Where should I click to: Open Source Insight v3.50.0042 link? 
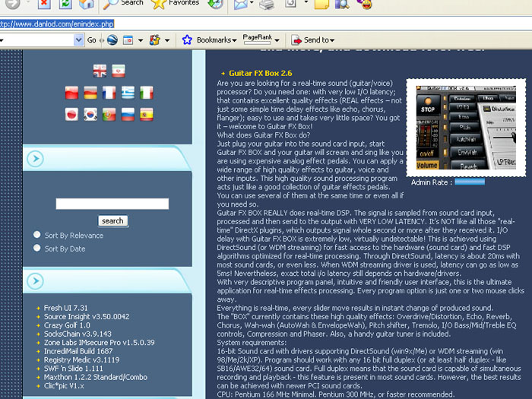(87, 317)
